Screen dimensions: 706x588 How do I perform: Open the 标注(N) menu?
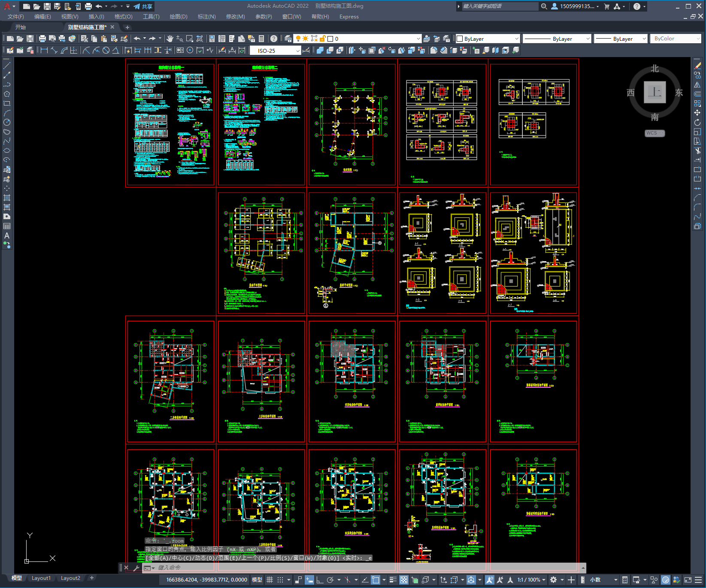click(x=206, y=17)
